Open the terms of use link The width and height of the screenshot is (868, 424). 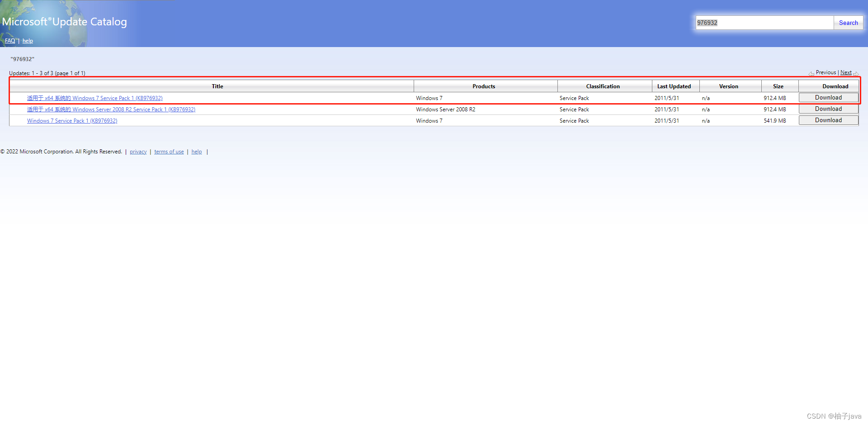click(169, 152)
